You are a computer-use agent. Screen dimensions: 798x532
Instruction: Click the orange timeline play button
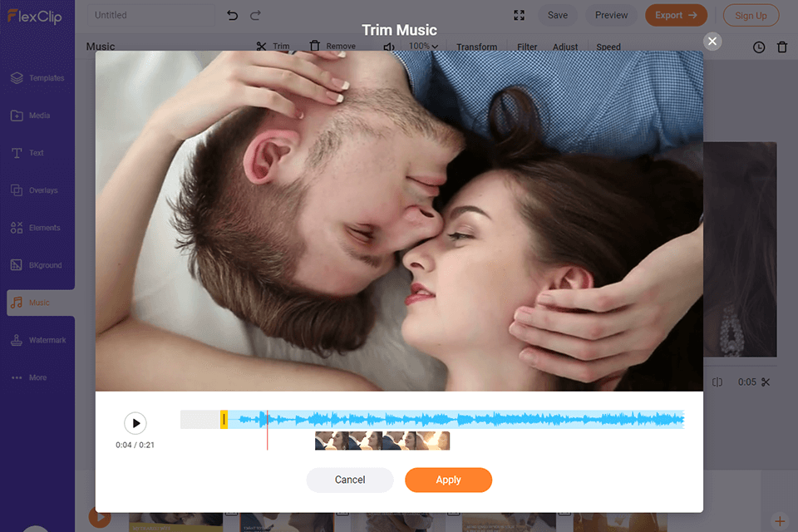100,517
